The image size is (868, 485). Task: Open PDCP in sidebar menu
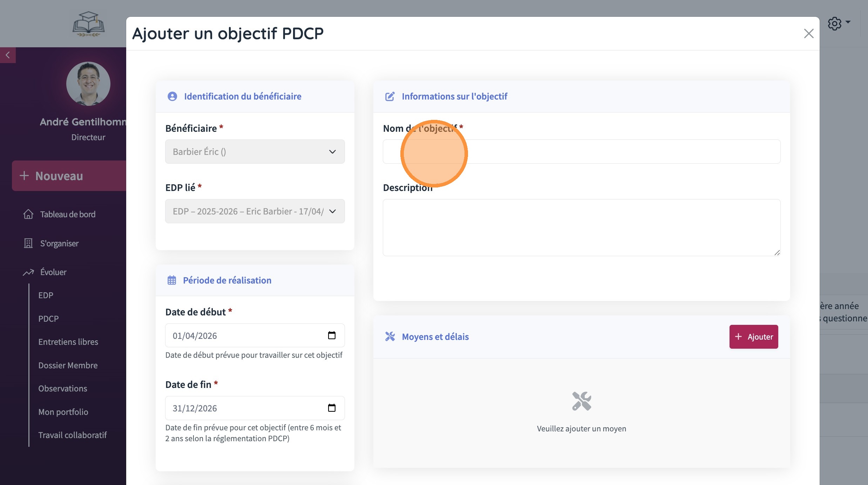coord(48,319)
